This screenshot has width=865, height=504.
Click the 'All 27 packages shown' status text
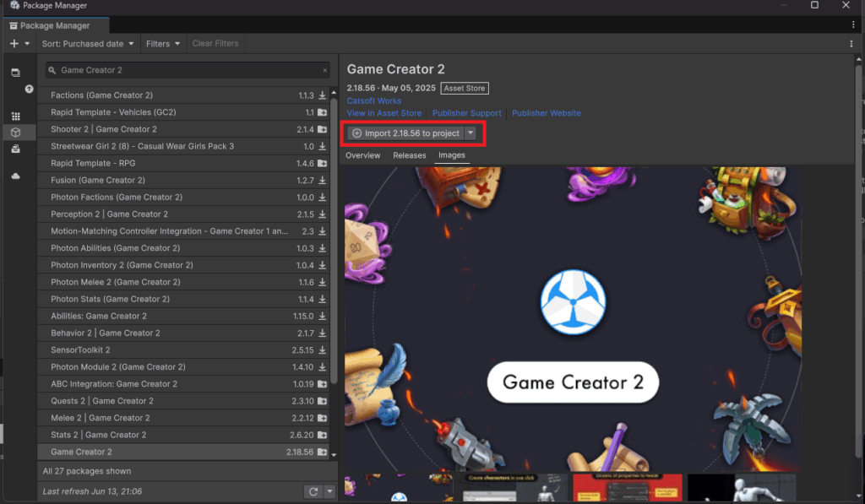click(87, 471)
